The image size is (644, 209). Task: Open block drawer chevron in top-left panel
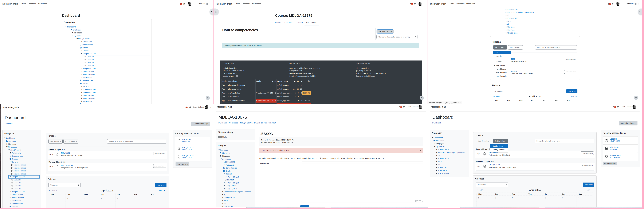point(212,12)
